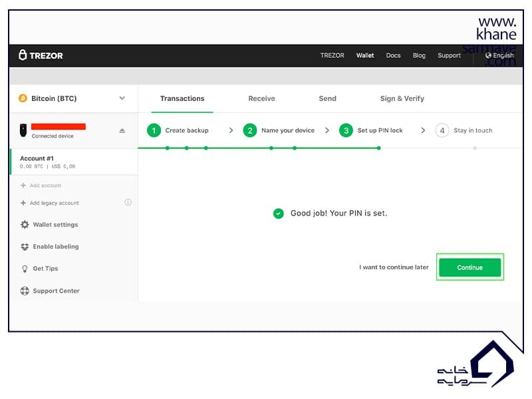This screenshot has width=532, height=399.
Task: Click the Create backup step label
Action: (187, 130)
